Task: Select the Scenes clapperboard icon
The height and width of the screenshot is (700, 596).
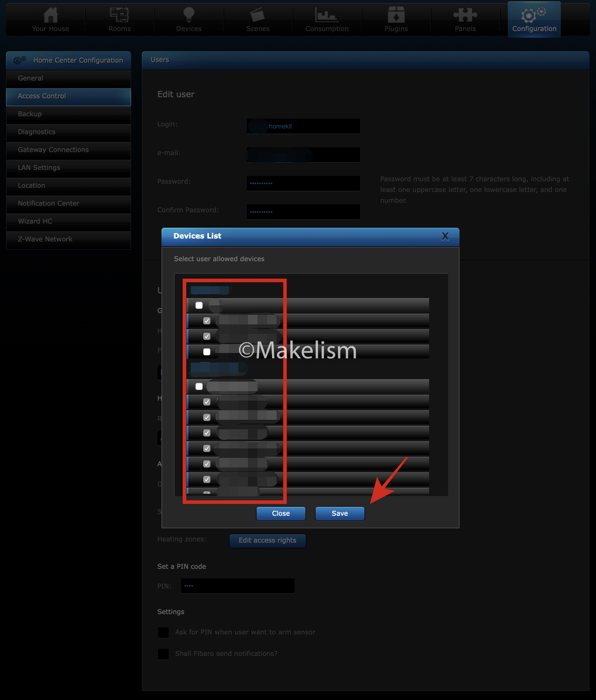Action: coord(258,15)
